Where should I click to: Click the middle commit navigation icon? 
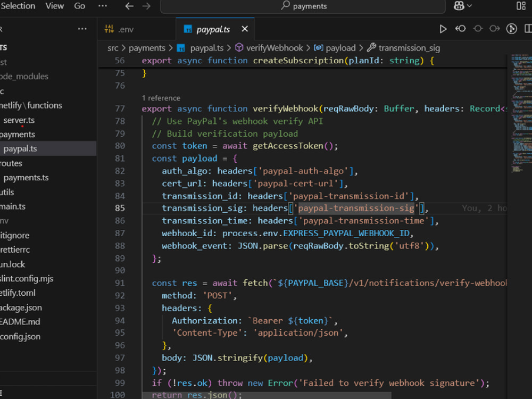478,29
